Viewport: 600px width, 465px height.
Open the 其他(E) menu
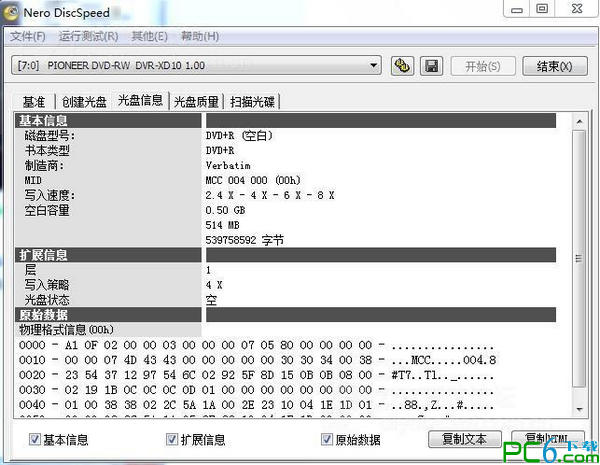pos(149,37)
